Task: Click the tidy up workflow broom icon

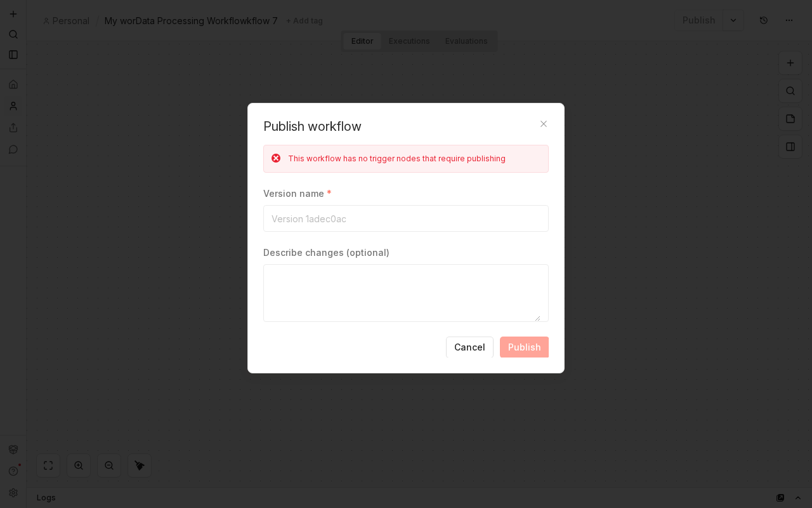Action: click(140, 465)
